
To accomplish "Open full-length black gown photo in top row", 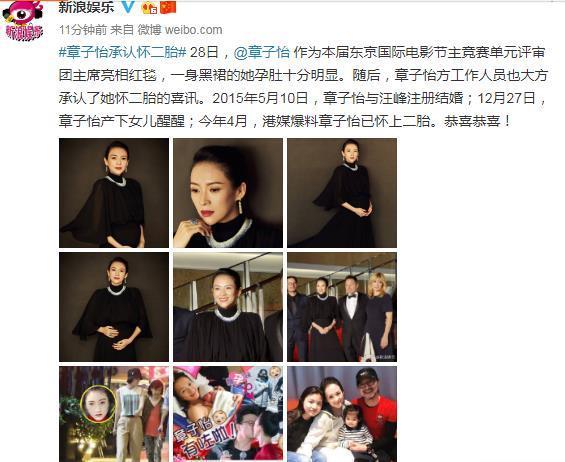I will 342,193.
